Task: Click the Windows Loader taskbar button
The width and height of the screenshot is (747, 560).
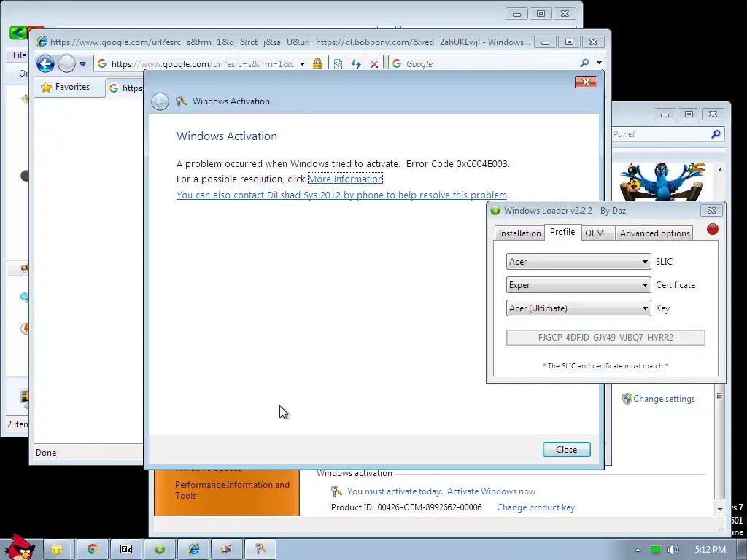Action: click(x=160, y=550)
